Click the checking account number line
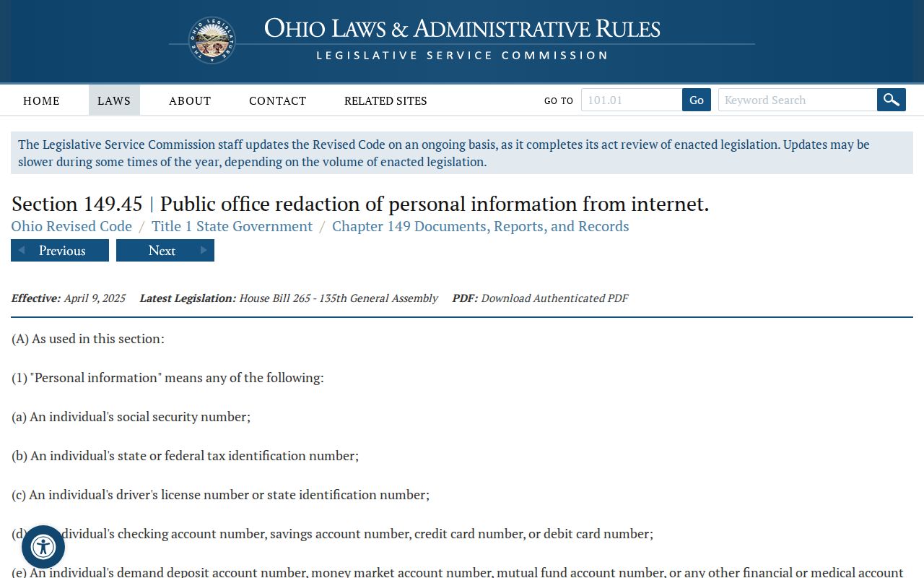 332,534
